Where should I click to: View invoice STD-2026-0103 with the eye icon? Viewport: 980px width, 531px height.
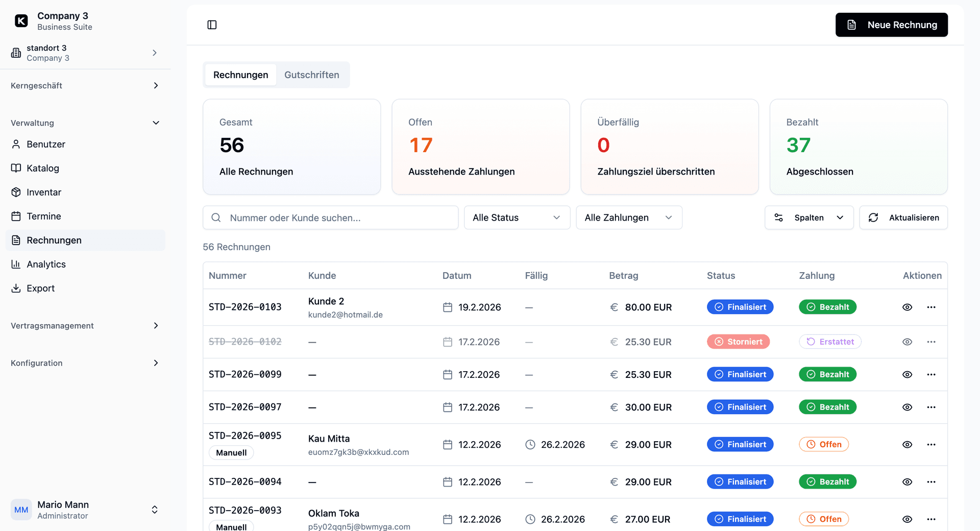(x=907, y=307)
